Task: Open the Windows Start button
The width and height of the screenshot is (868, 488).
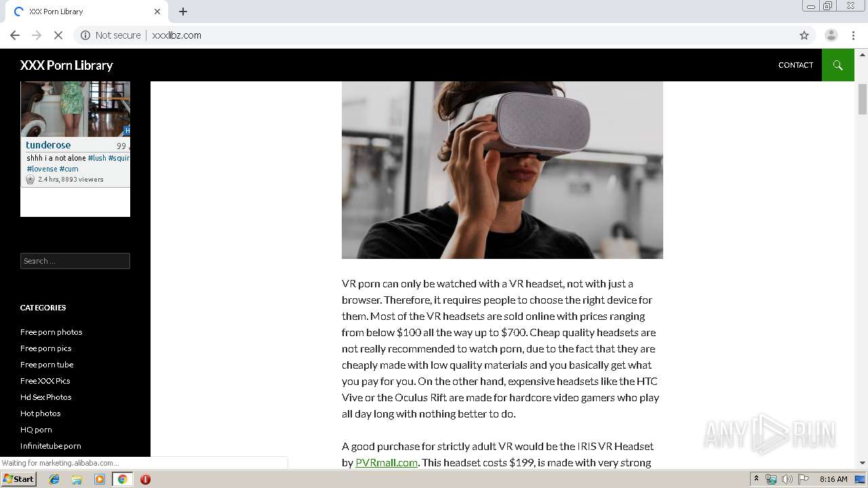Action: tap(18, 479)
